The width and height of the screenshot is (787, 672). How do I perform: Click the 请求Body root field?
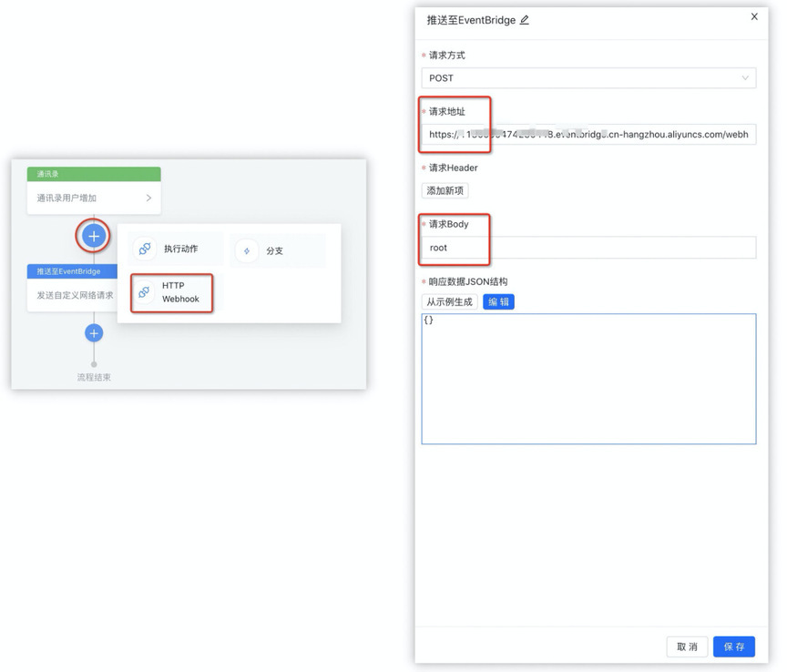click(588, 248)
